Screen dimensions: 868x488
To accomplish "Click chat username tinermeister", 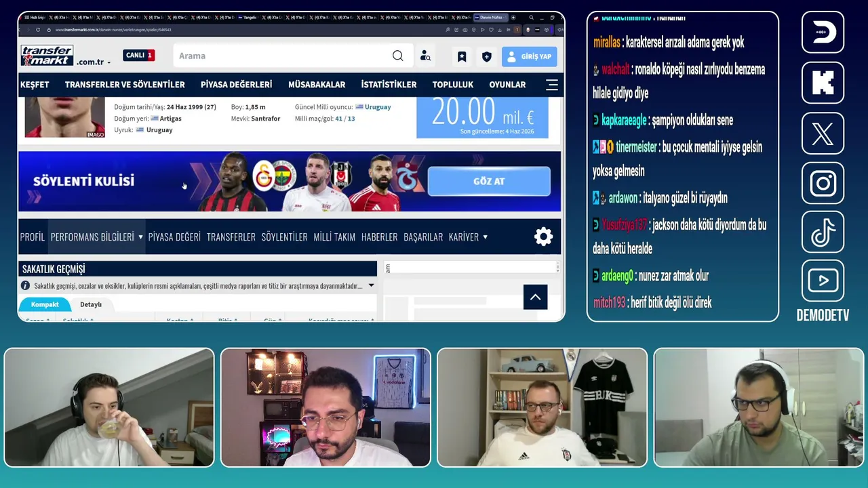I will (636, 147).
